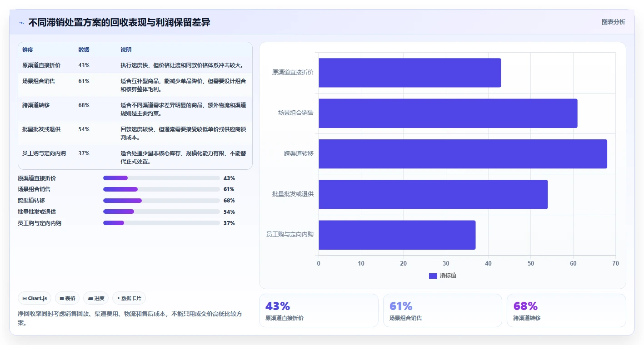
Task: Click the 54% value in the table
Action: pos(84,129)
